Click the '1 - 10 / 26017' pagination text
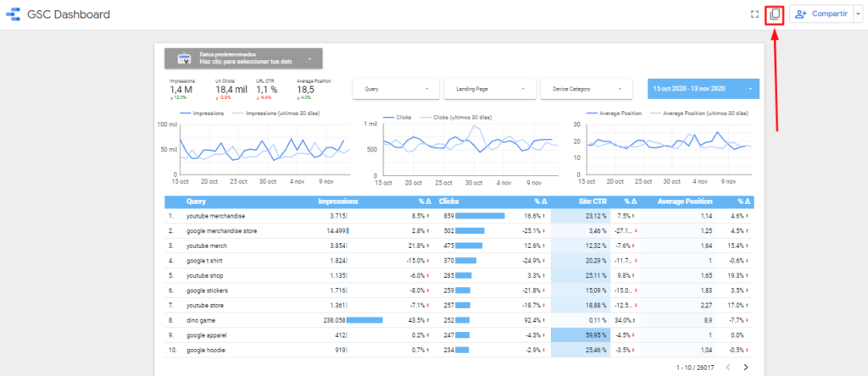The width and height of the screenshot is (868, 376). [x=695, y=368]
